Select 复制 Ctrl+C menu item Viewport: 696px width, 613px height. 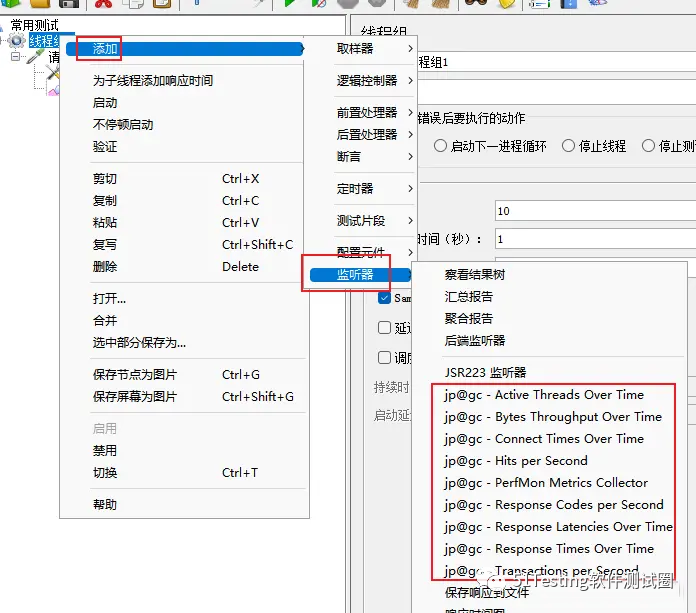185,201
